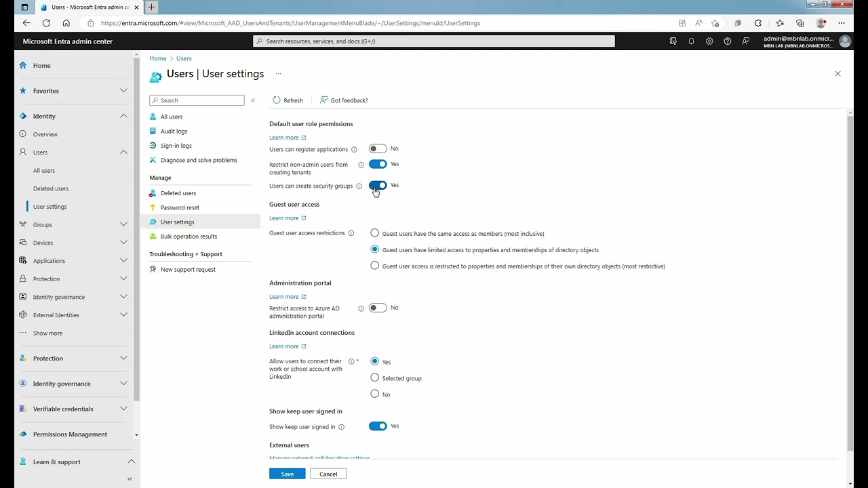Click the info icon beside Show keep user signed in
Viewport: 868px width, 488px height.
341,427
